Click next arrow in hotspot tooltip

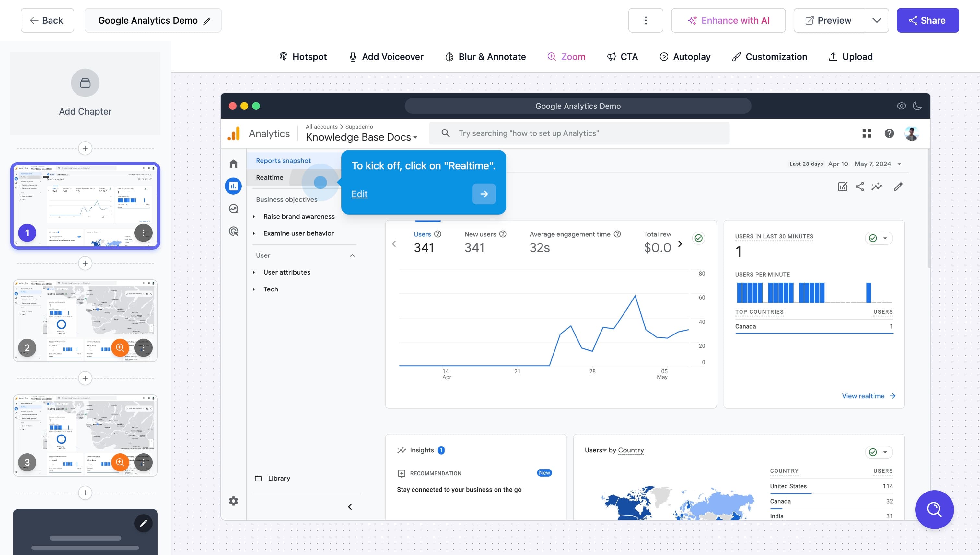pos(484,194)
